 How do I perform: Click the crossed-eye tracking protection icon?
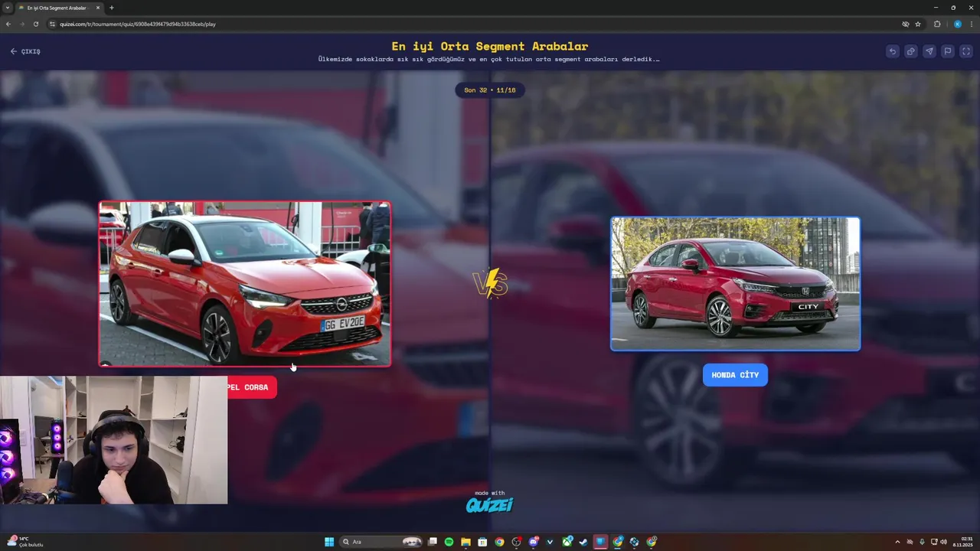(x=906, y=24)
